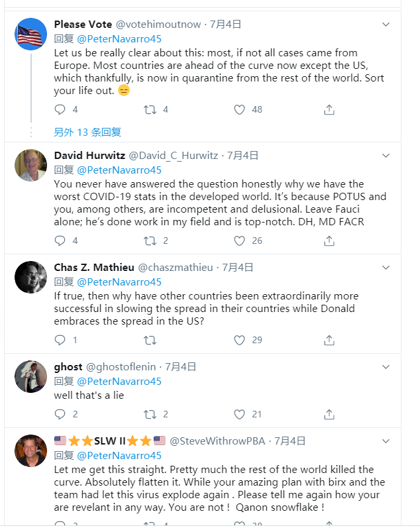
Task: Open David Hurwitz's profile name link
Action: pos(89,156)
